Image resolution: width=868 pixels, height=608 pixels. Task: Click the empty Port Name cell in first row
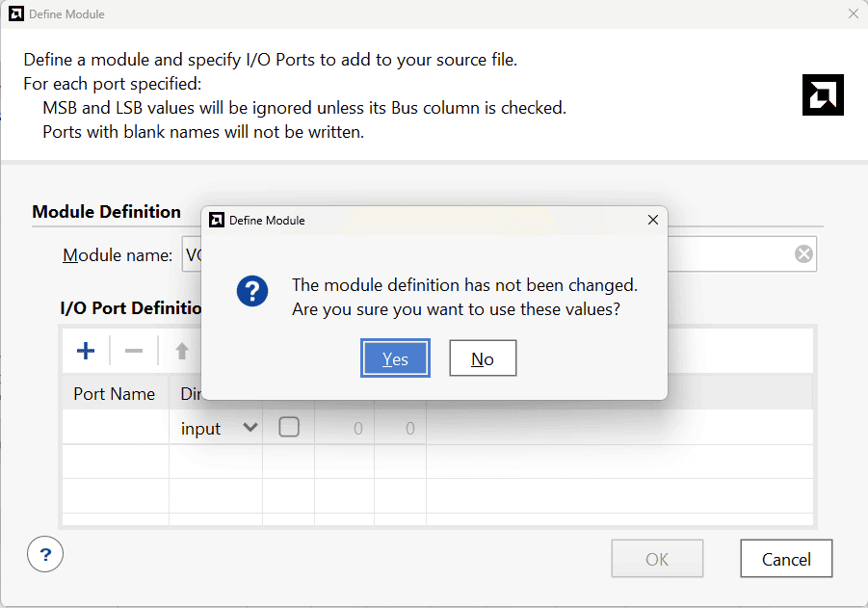[x=115, y=428]
